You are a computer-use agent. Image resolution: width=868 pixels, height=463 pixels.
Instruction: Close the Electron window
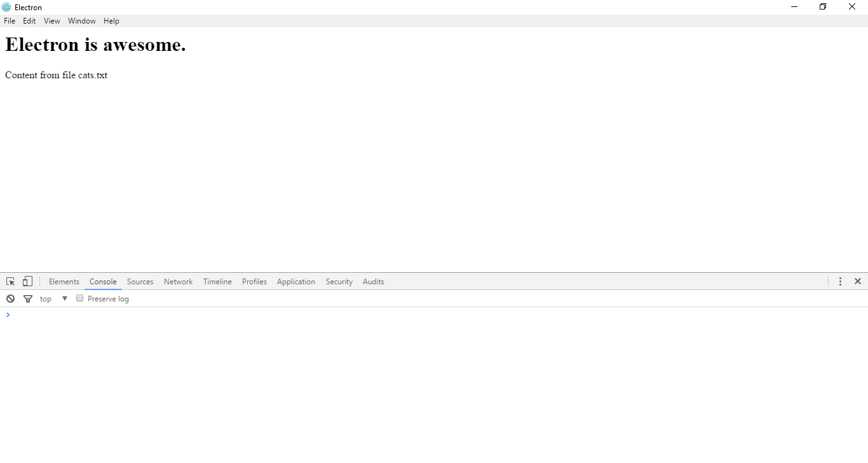pos(852,7)
